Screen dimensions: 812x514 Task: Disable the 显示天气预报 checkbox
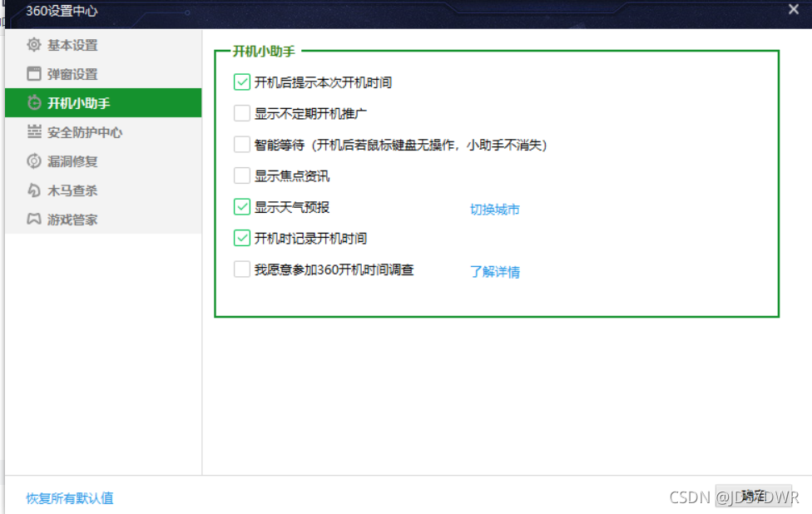click(x=242, y=207)
